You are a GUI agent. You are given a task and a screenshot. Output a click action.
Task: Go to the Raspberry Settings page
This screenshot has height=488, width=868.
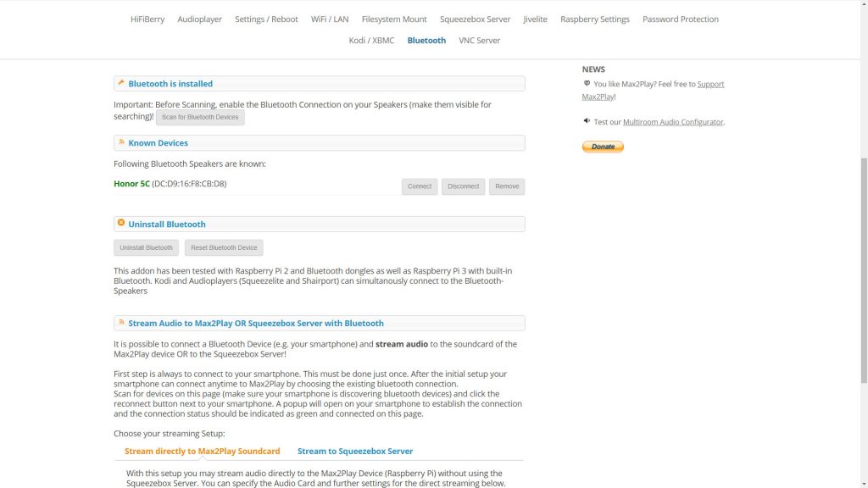[594, 19]
